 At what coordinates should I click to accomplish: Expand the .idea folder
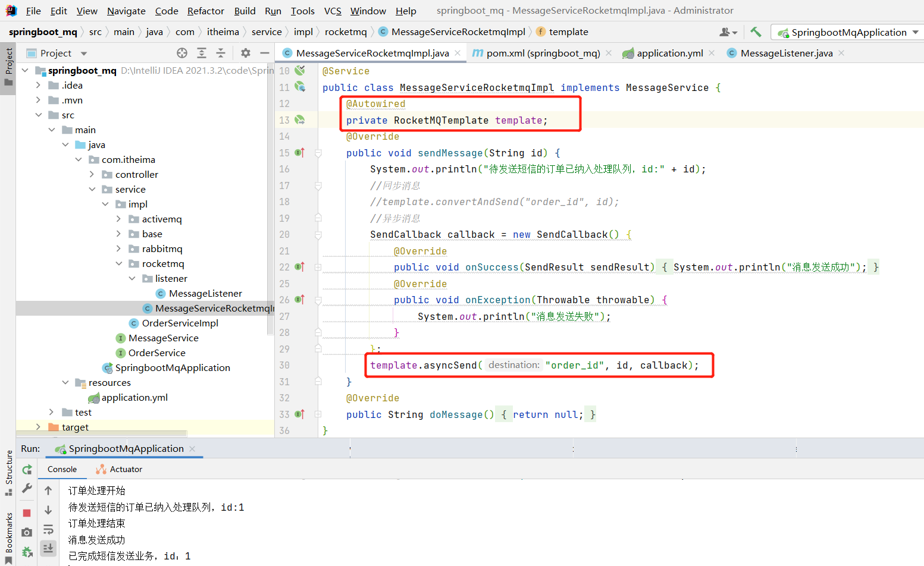tap(38, 85)
